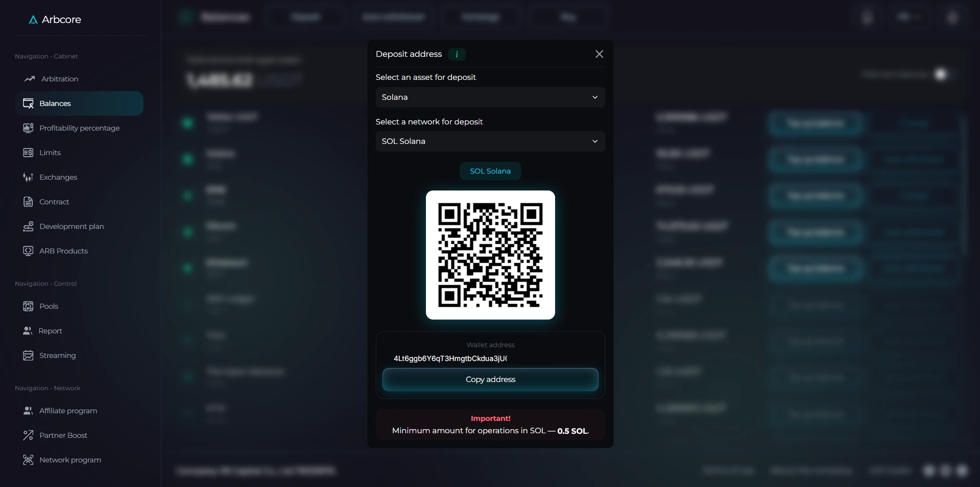Click the "Navigation - Cabinet" section header

pyautogui.click(x=47, y=56)
